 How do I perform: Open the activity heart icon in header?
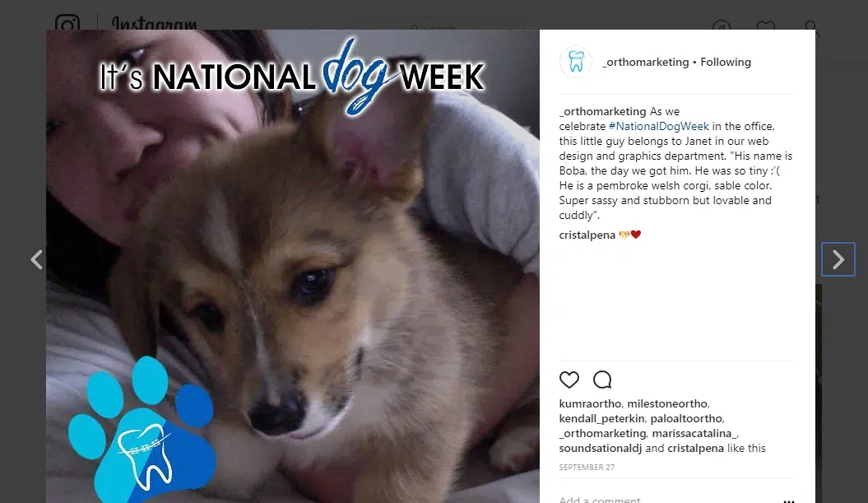(766, 26)
